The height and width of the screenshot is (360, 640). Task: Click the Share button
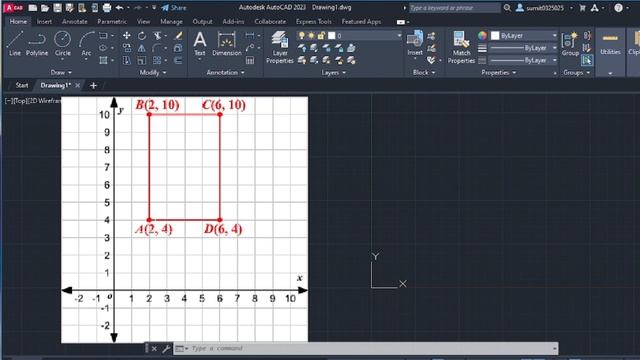point(174,8)
